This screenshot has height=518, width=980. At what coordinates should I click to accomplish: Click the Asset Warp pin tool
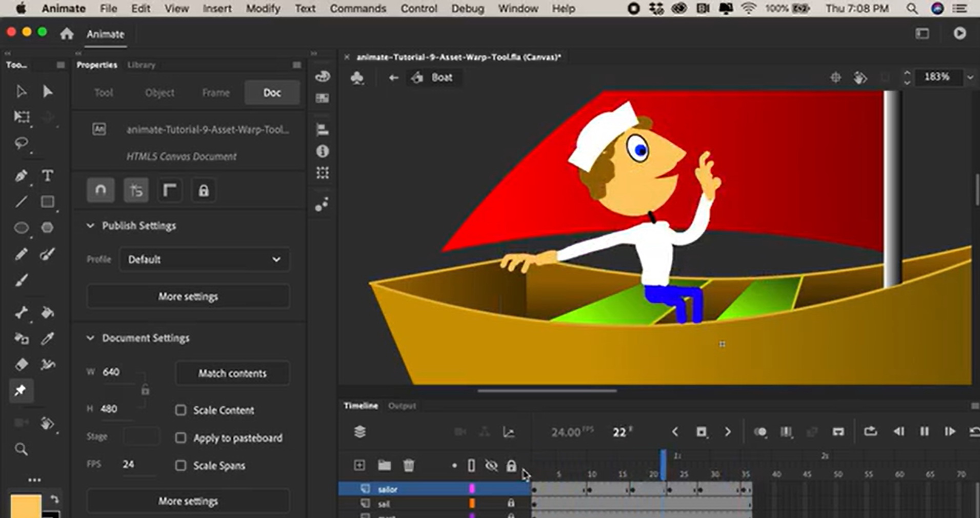(x=21, y=391)
